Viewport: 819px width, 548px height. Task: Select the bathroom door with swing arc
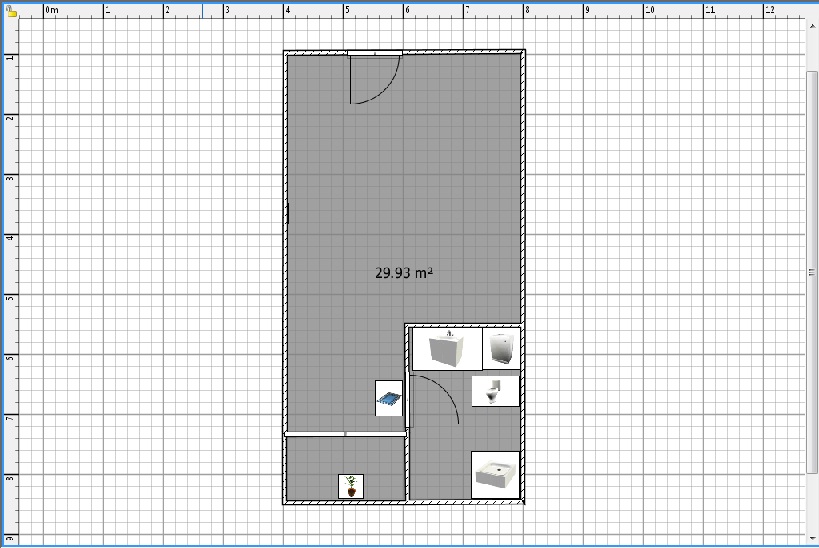433,400
